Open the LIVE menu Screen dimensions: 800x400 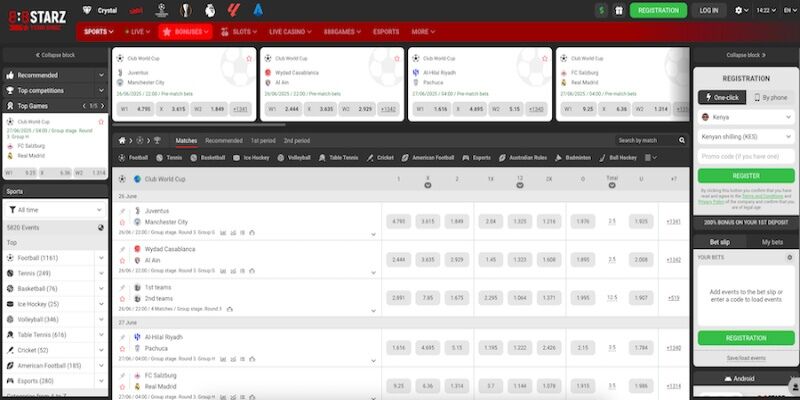point(137,32)
